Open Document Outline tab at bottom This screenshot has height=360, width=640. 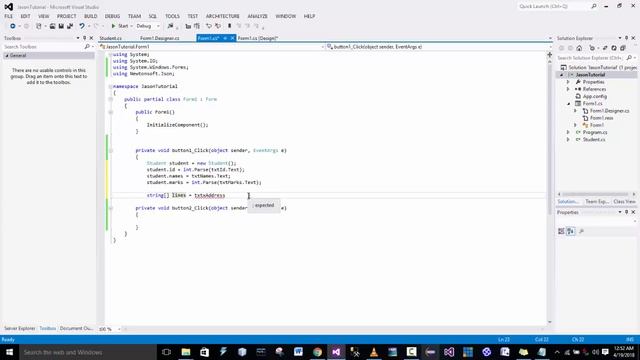pyautogui.click(x=76, y=329)
